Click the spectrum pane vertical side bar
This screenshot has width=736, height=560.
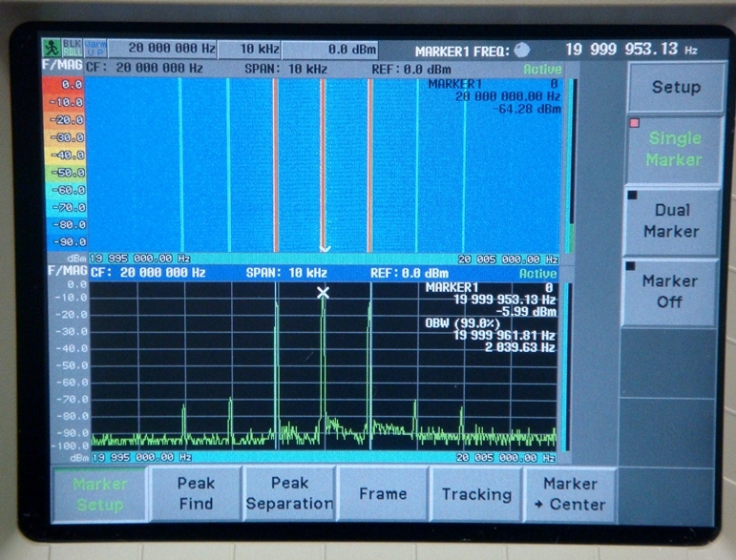tap(566, 366)
